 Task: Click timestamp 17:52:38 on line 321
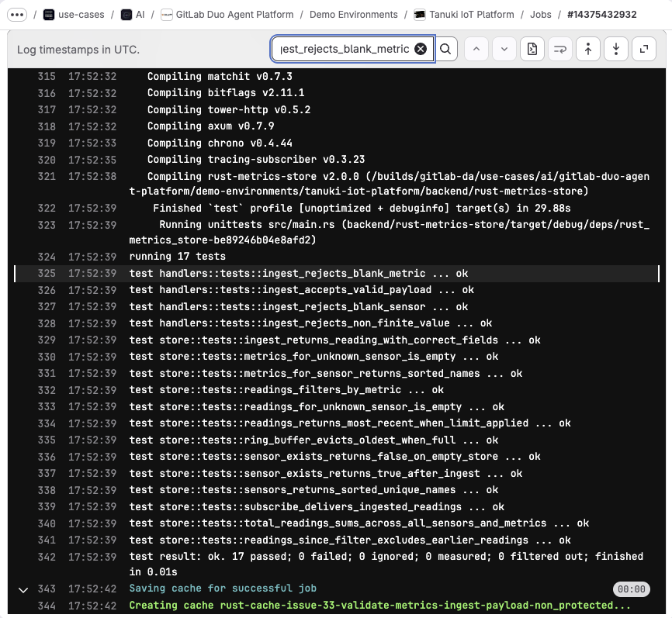92,177
